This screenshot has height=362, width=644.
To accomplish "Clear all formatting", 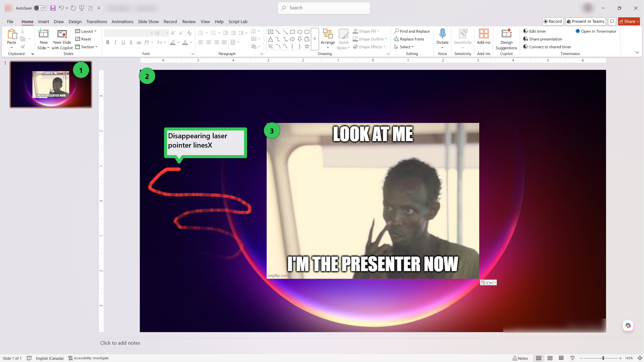I will (190, 33).
